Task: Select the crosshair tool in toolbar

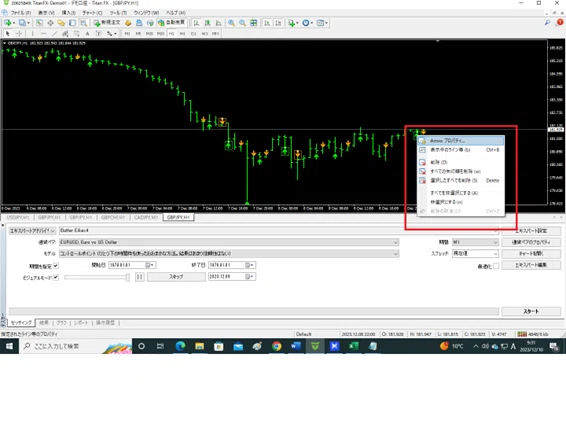Action: 19,34
